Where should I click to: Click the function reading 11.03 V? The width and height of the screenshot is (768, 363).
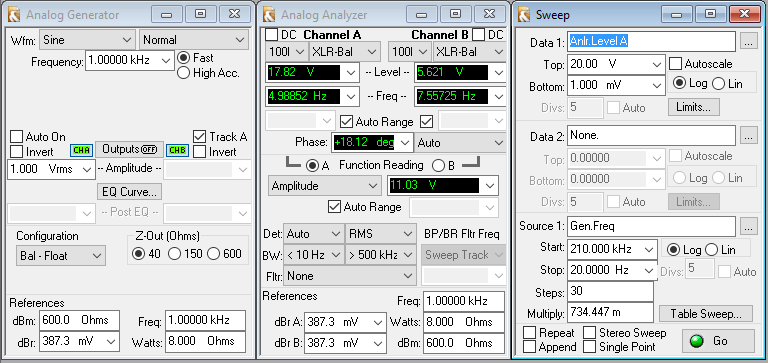[433, 186]
